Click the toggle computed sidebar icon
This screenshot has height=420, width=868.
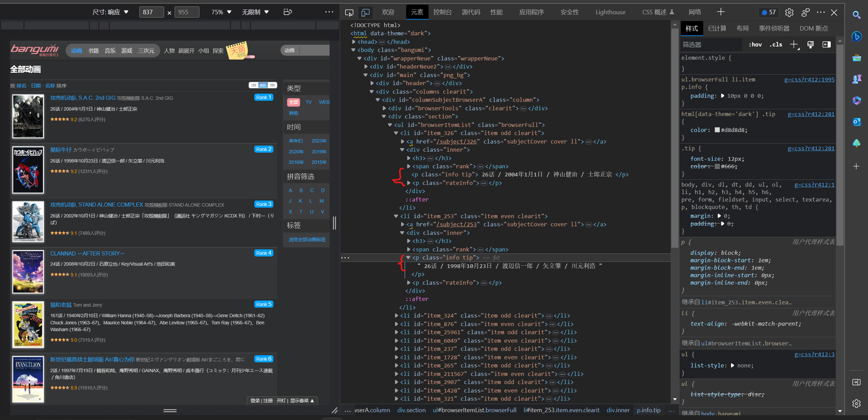(x=826, y=44)
